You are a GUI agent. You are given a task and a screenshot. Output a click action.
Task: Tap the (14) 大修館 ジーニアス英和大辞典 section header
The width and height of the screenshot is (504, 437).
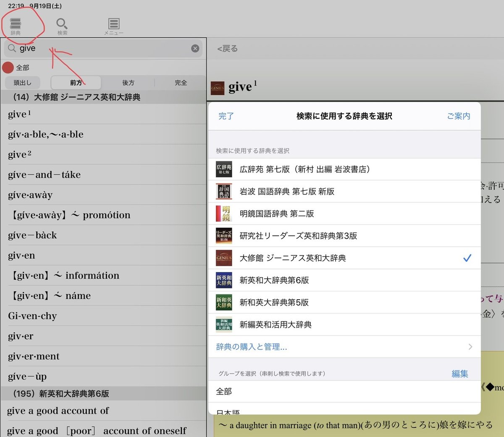pyautogui.click(x=103, y=97)
